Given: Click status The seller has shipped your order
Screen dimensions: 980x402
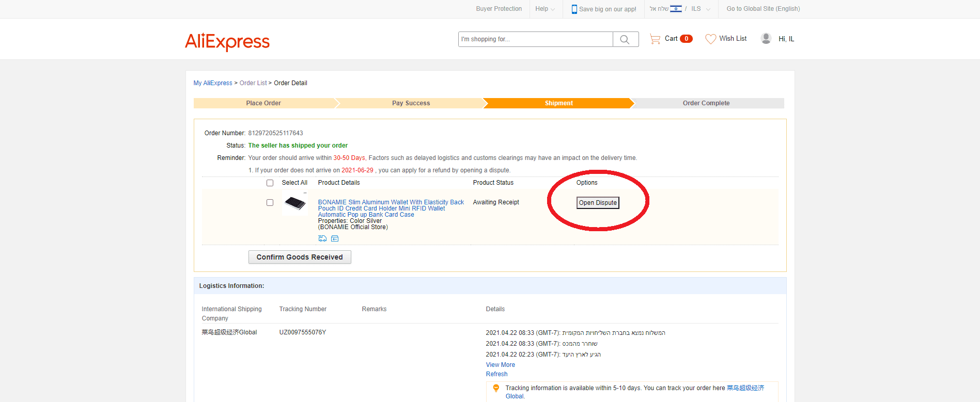Looking at the screenshot, I should [298, 146].
